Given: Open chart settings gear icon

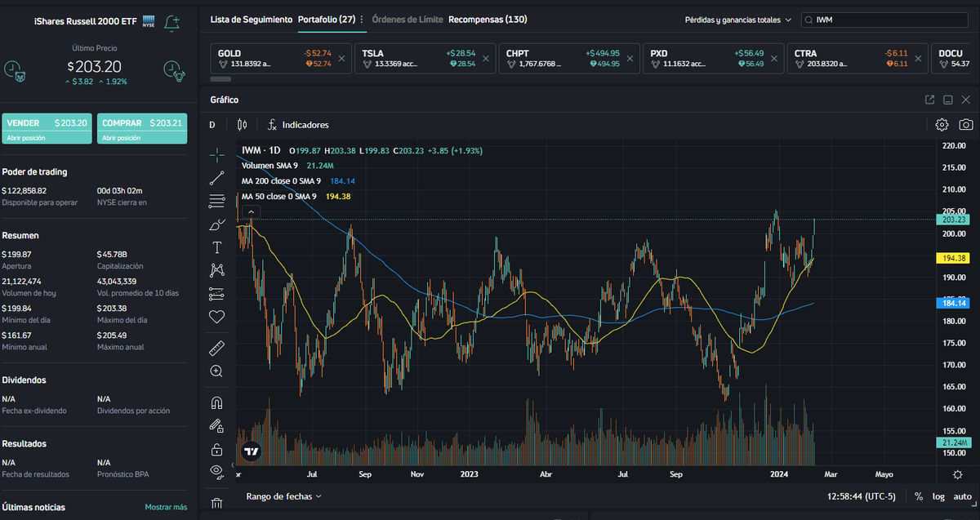Looking at the screenshot, I should (x=942, y=125).
